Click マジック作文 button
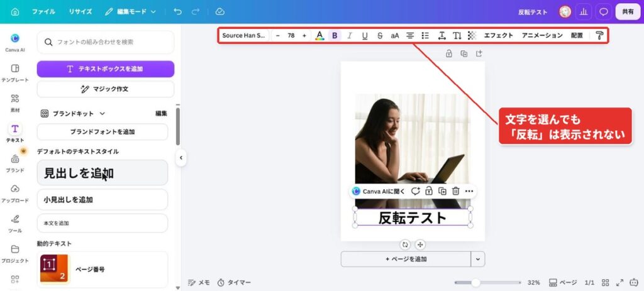The width and height of the screenshot is (644, 291). pyautogui.click(x=106, y=89)
